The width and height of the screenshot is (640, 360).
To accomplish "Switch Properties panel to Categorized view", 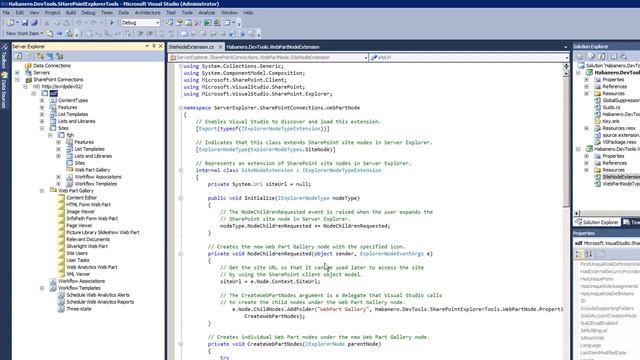I will pos(579,254).
